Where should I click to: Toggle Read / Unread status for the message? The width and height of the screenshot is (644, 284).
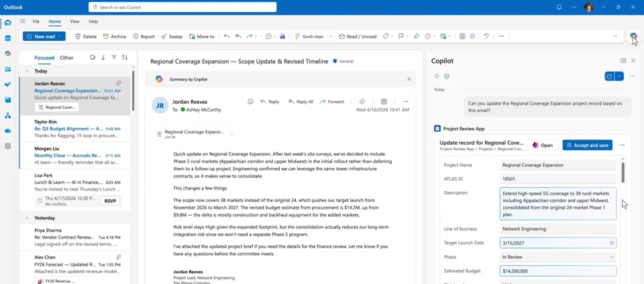pos(358,36)
